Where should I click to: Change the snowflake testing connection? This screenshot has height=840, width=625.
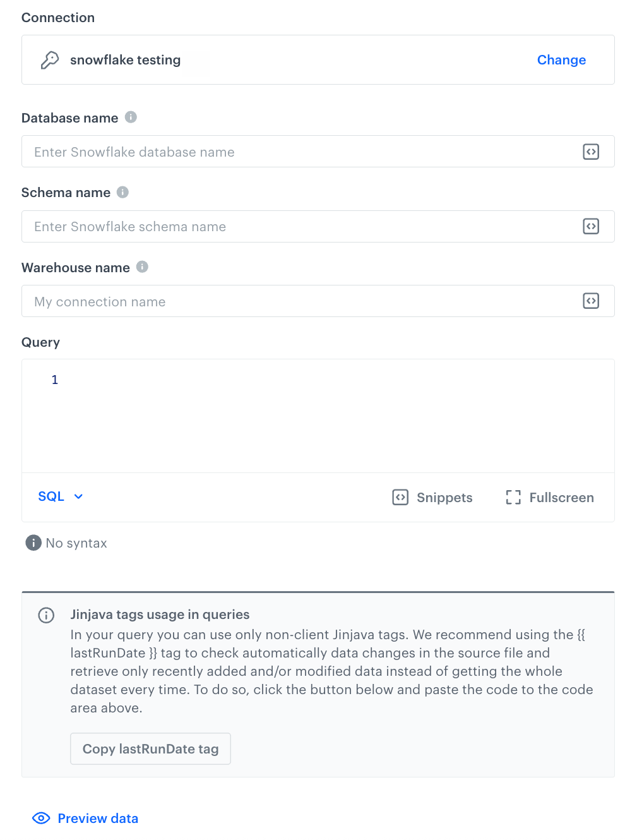pos(561,59)
